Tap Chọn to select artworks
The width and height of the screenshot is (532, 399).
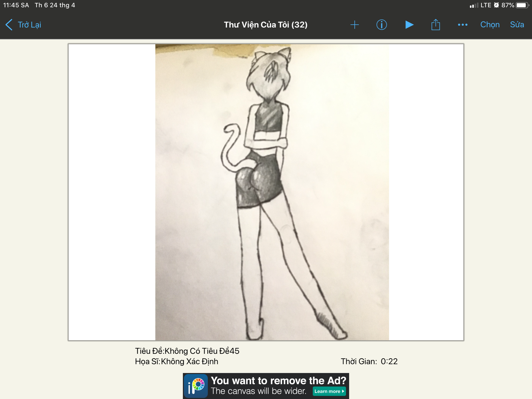tap(490, 25)
